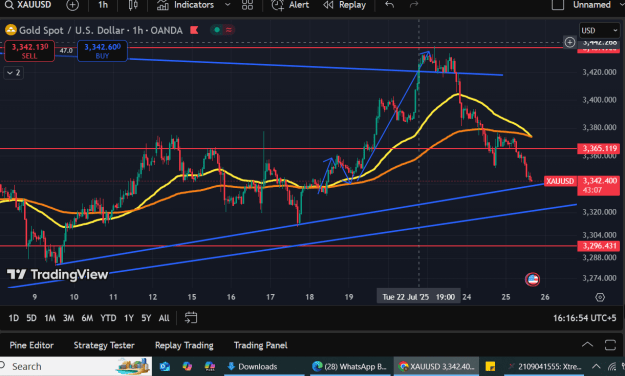Screen dimensions: 625x376
Task: Select the 3,296.431 price level label
Action: 599,246
